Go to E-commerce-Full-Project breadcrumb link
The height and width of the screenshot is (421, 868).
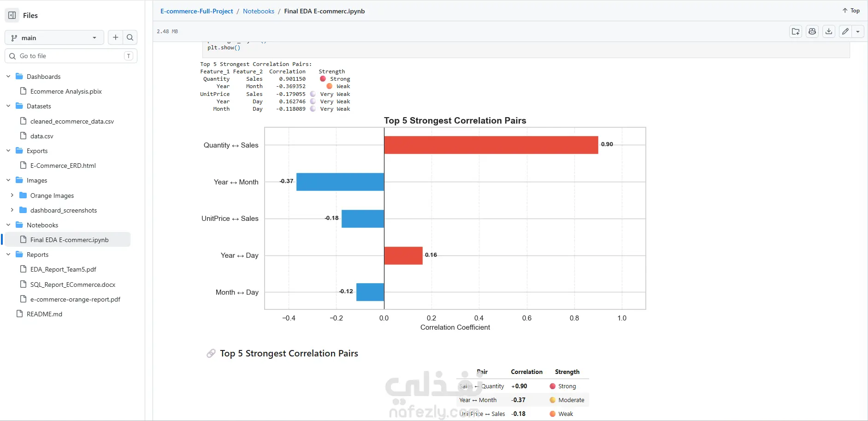[x=197, y=11]
